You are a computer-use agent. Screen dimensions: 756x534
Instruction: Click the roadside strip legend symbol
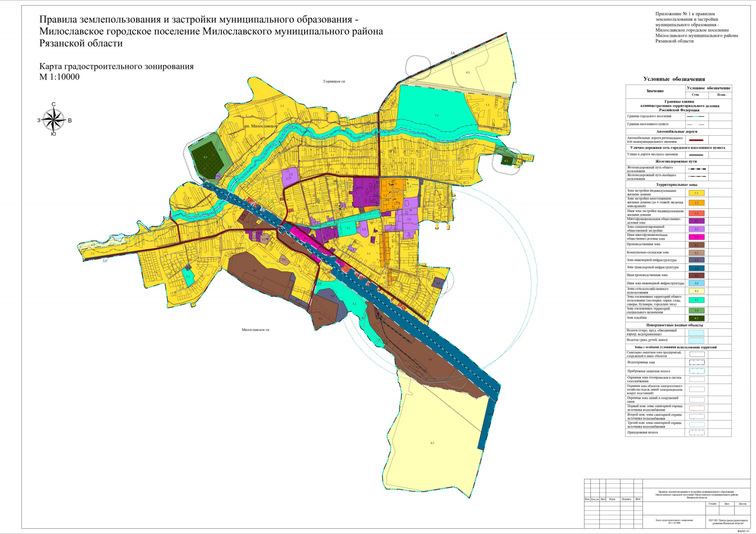(696, 433)
